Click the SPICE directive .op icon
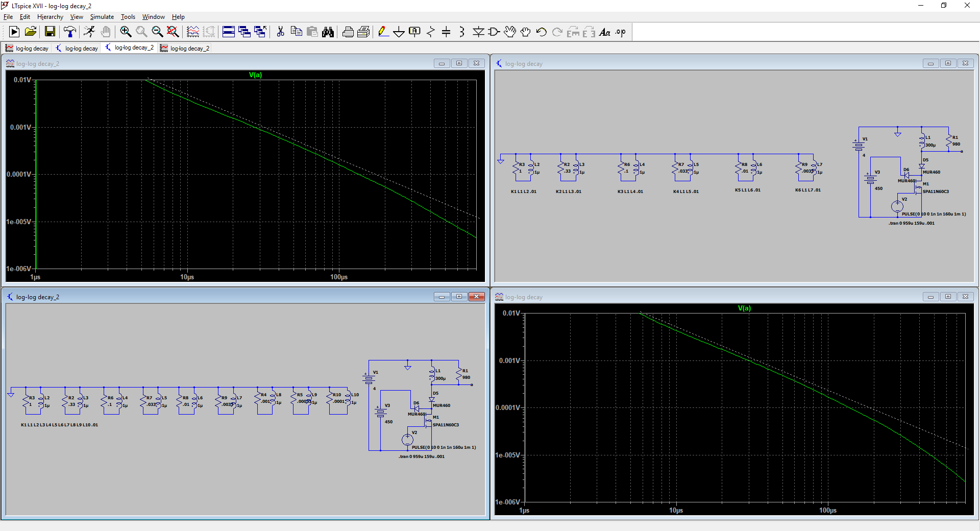Viewport: 980px width, 531px height. pos(620,32)
